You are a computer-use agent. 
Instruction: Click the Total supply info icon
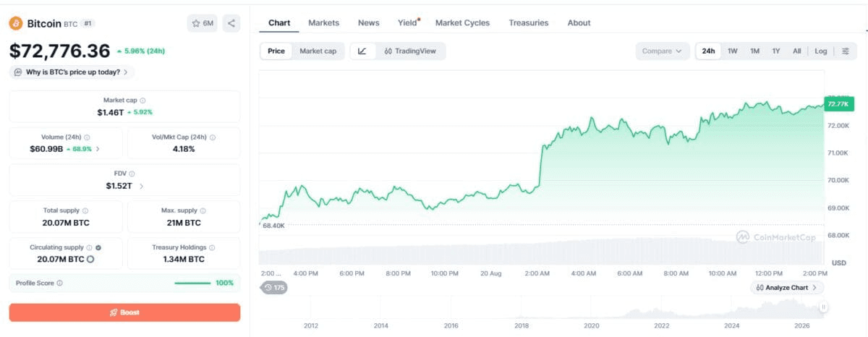pyautogui.click(x=85, y=210)
